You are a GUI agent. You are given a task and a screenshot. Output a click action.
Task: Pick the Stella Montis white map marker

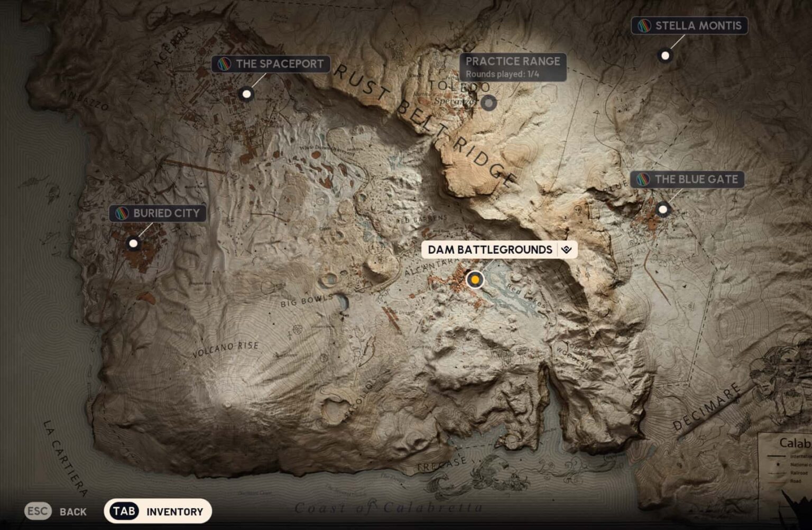click(665, 55)
